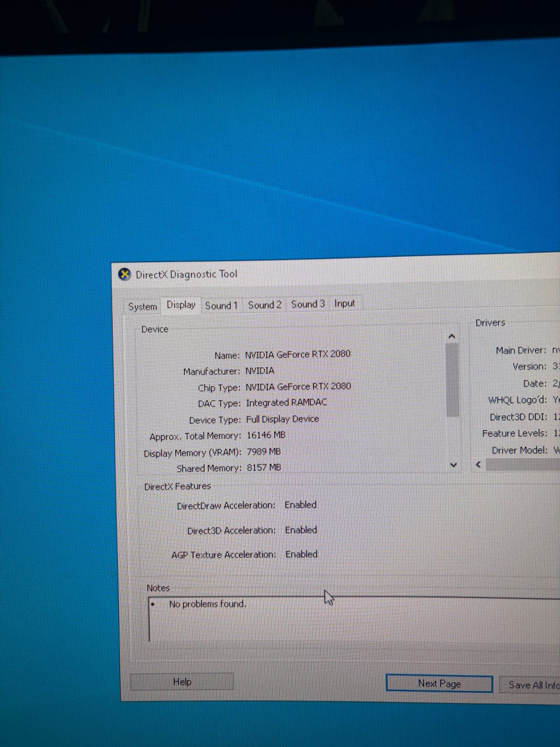Go to the Input tab

point(345,303)
